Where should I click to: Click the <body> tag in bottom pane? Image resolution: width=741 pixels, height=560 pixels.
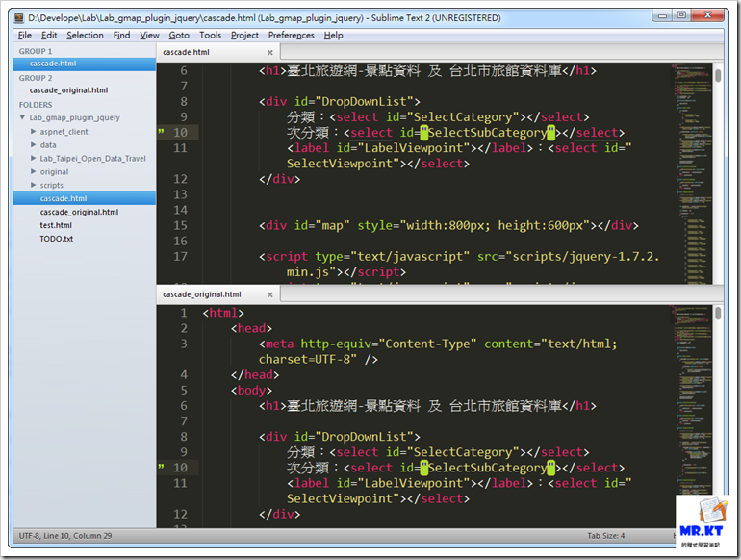click(x=251, y=391)
